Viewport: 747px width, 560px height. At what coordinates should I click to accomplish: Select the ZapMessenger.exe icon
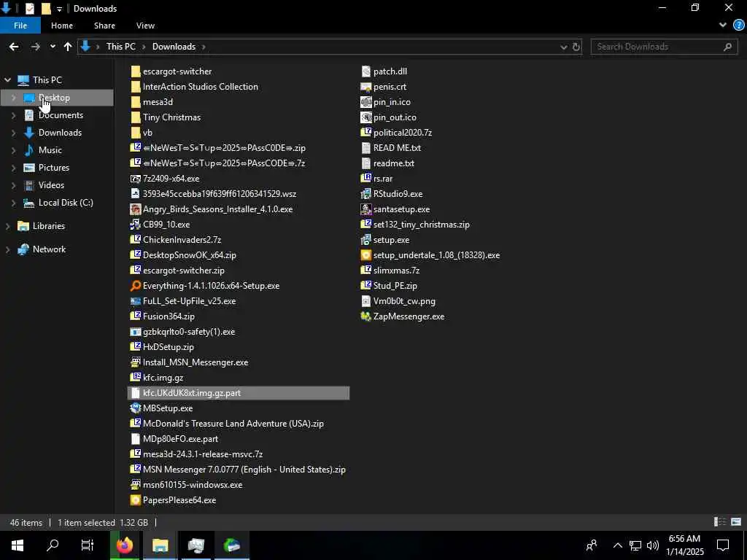tap(366, 316)
